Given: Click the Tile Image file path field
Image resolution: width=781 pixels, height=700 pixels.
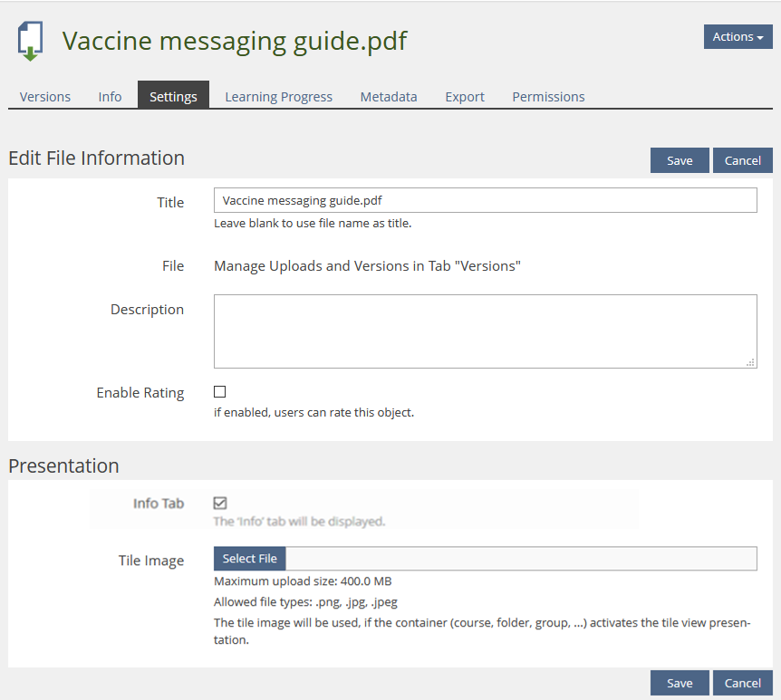Looking at the screenshot, I should click(x=521, y=559).
